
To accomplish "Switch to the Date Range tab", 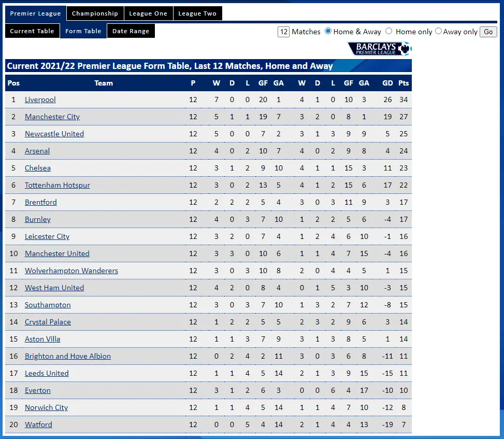I will (x=131, y=31).
